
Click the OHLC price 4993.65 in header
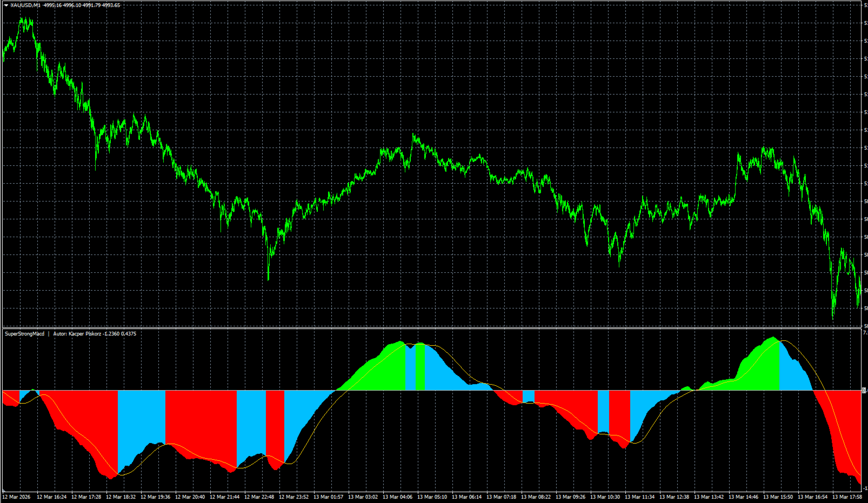(x=111, y=5)
